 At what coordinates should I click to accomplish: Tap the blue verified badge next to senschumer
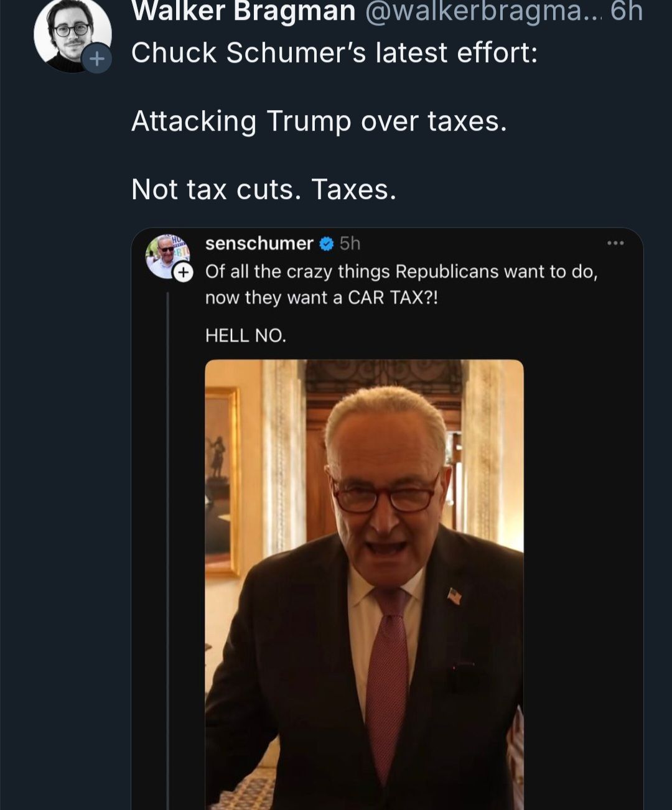point(327,244)
